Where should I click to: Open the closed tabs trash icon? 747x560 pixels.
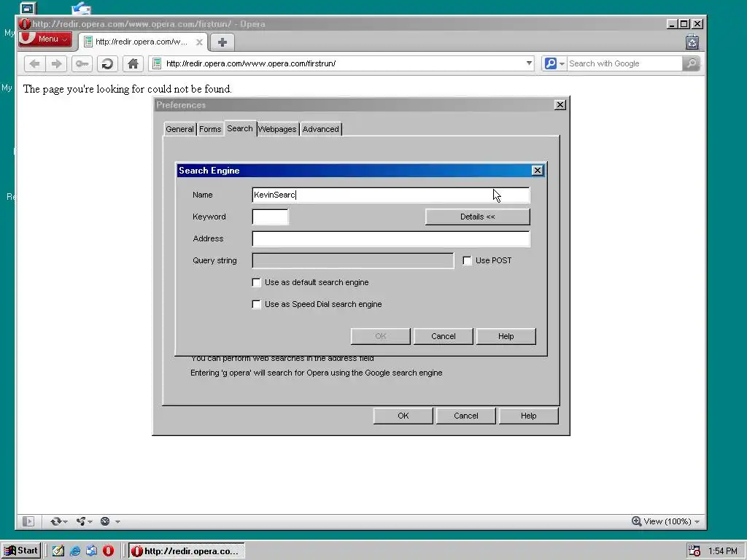(692, 42)
